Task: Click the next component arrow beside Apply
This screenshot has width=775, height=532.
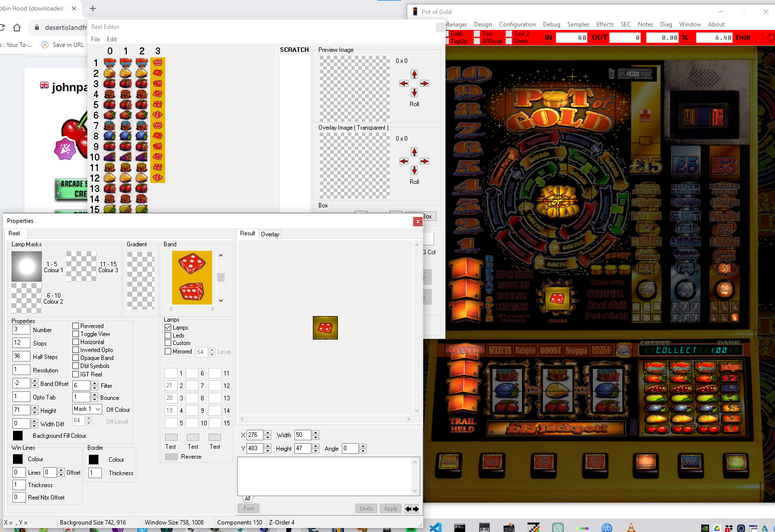Action: (415, 509)
